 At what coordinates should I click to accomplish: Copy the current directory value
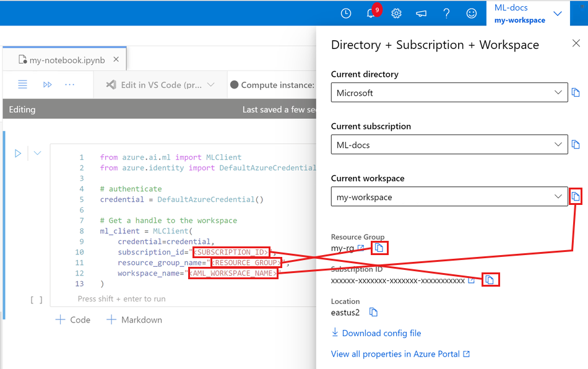click(x=576, y=92)
